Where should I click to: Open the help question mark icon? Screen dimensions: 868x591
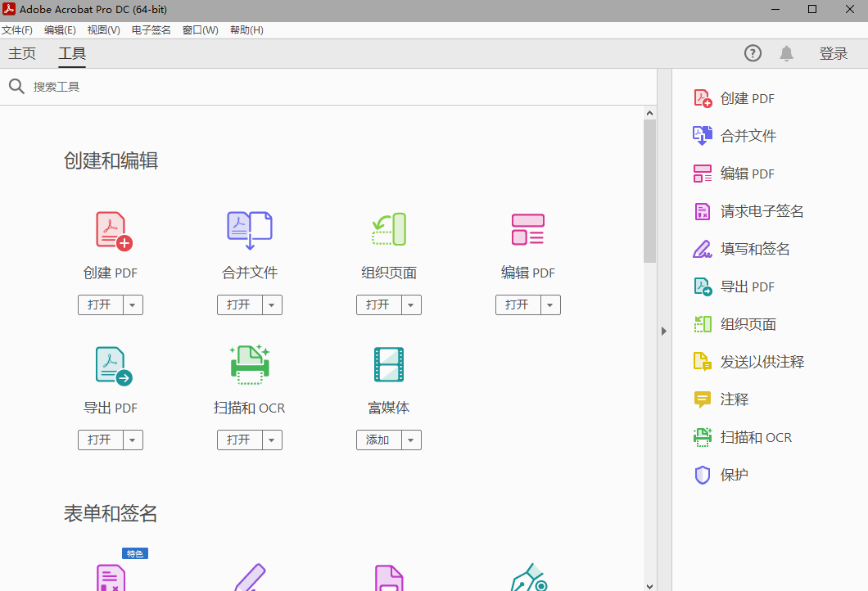(753, 53)
